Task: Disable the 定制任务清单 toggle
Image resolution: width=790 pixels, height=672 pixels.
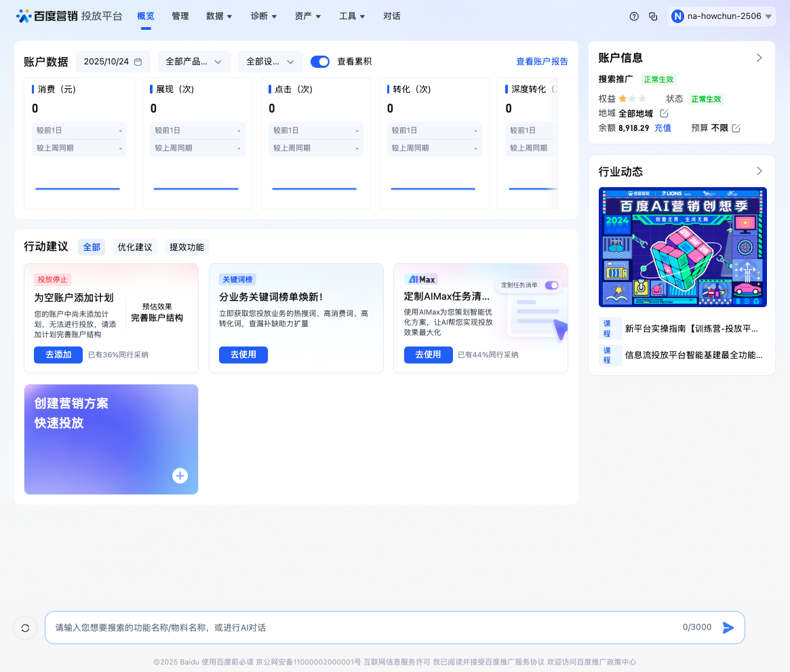Action: [x=551, y=285]
